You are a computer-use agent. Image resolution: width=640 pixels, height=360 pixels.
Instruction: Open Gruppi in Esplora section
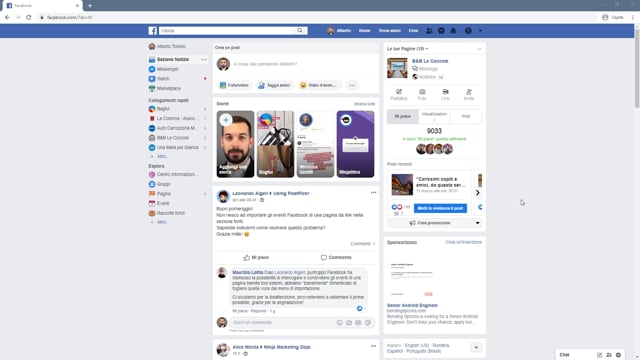click(164, 184)
